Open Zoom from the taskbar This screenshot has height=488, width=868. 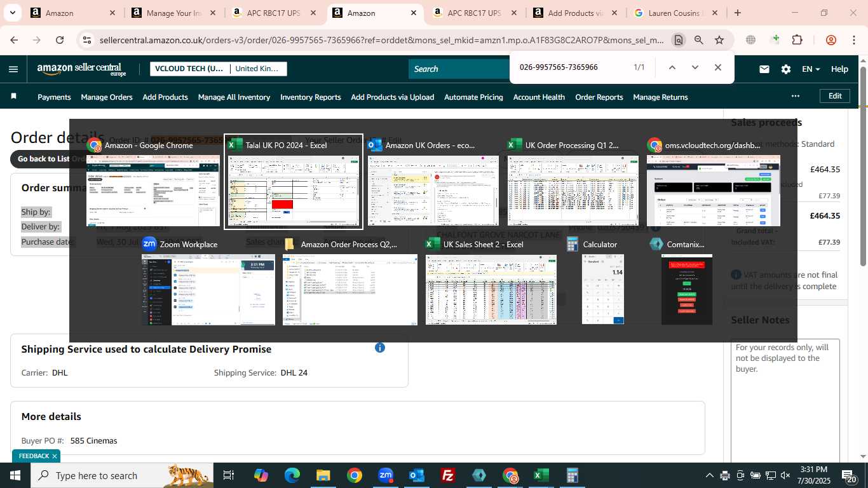click(x=386, y=475)
